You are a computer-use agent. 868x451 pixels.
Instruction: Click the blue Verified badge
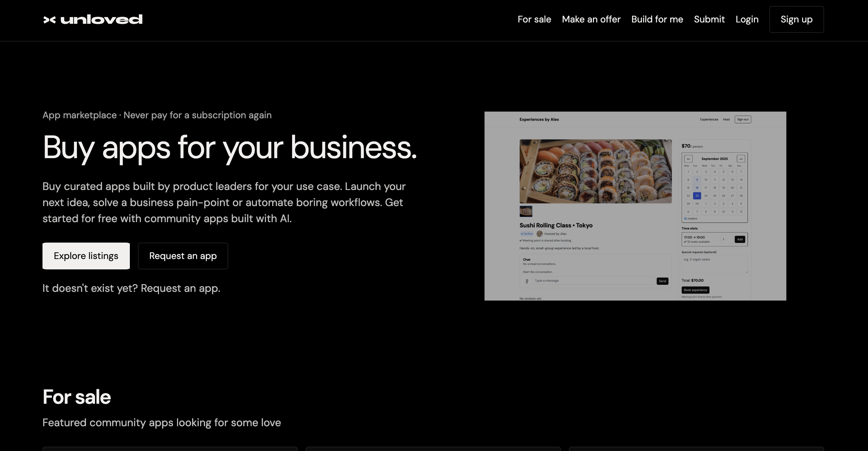click(527, 234)
